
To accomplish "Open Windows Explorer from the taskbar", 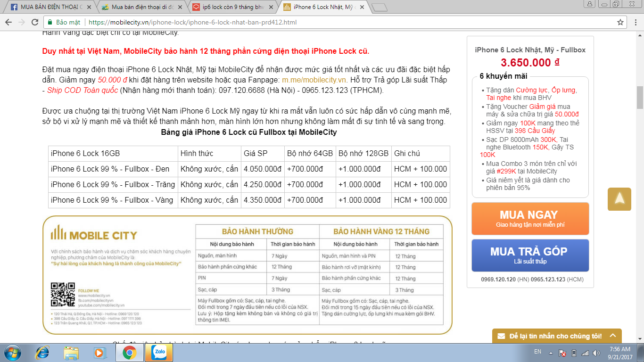I will tap(71, 353).
